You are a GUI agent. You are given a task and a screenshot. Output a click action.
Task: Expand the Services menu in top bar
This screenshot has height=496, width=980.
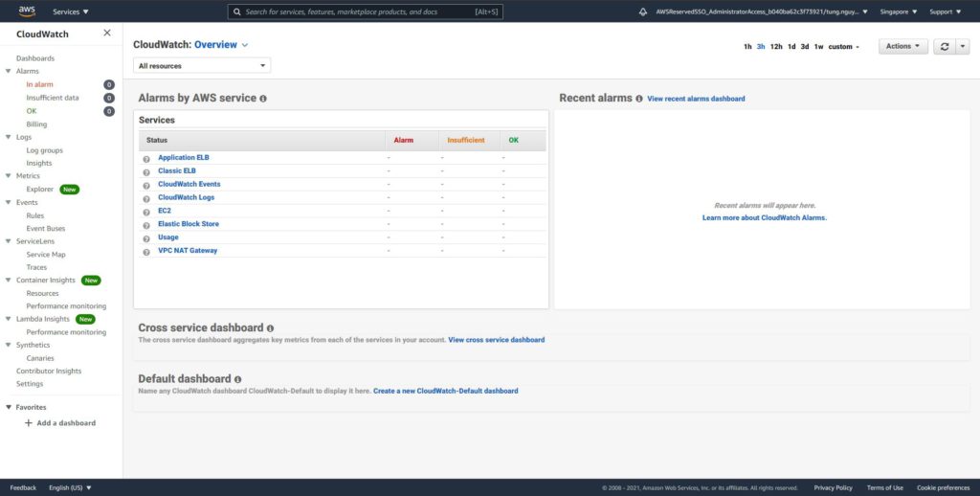point(70,12)
